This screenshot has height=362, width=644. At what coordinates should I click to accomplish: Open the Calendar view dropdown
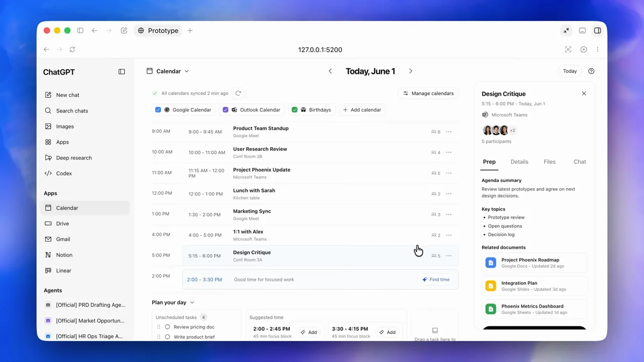(x=168, y=71)
